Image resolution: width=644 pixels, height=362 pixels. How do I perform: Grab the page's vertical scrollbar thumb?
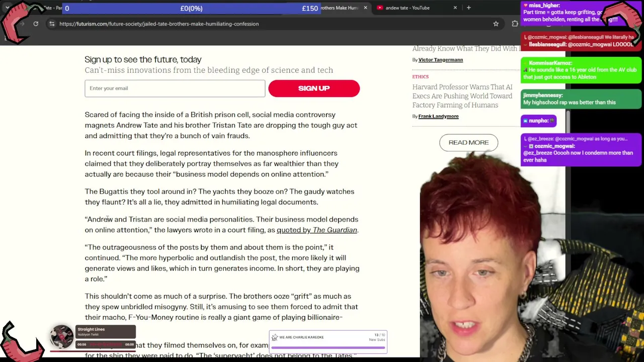(x=568, y=122)
